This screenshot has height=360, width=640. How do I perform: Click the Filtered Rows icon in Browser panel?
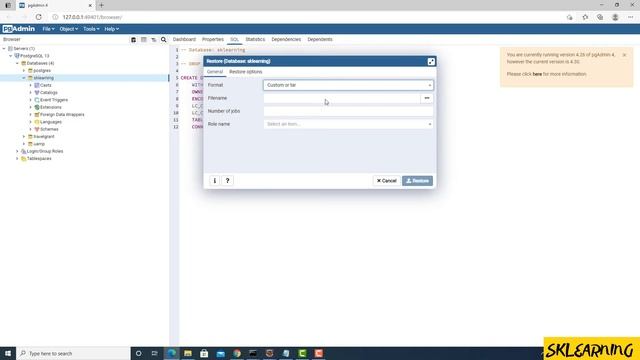click(153, 40)
